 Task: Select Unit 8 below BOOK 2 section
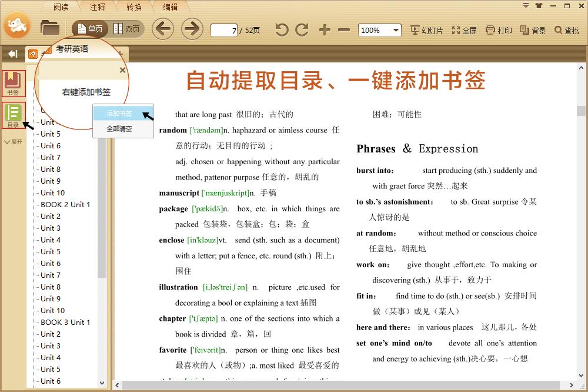[x=50, y=287]
